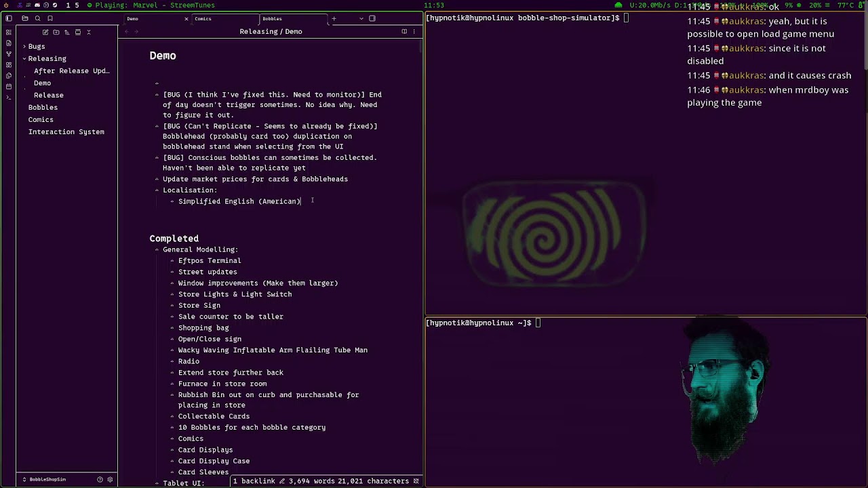Change sort order in file explorer
This screenshot has width=868, height=488.
(66, 32)
